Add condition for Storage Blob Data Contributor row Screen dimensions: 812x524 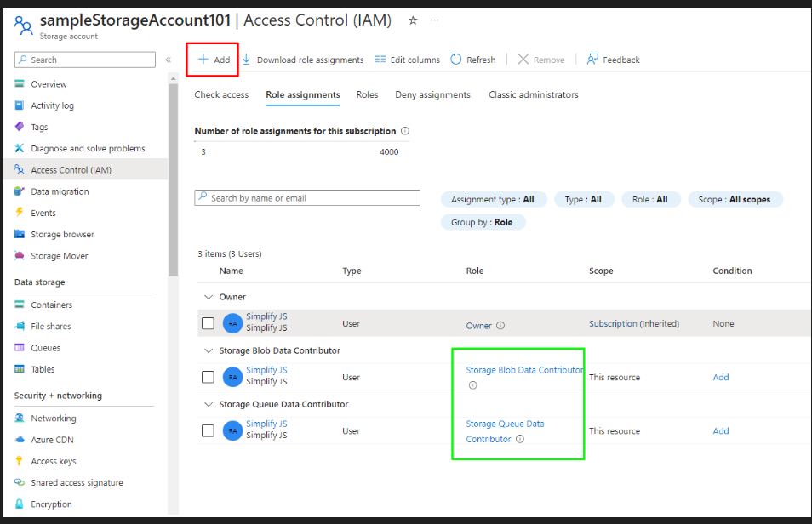coord(720,378)
